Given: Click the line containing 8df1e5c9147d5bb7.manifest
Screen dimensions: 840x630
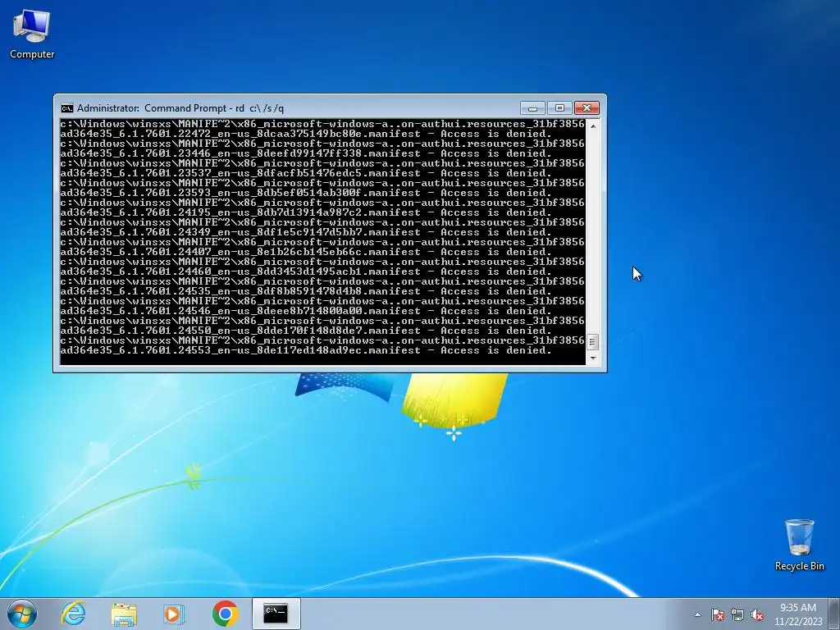Looking at the screenshot, I should coord(306,232).
